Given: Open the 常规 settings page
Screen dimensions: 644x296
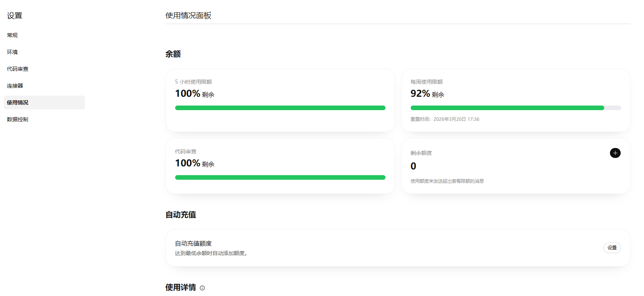Looking at the screenshot, I should point(12,35).
